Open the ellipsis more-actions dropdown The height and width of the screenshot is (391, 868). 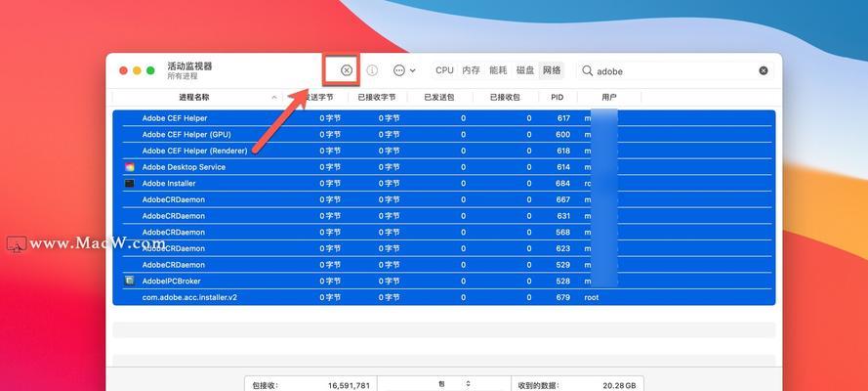pos(404,70)
